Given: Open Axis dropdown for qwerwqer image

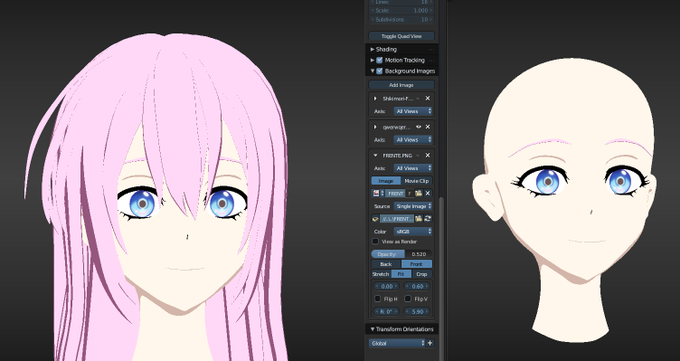Looking at the screenshot, I should [x=413, y=140].
